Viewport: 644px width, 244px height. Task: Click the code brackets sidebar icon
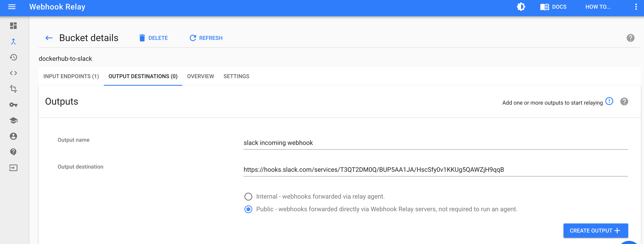tap(13, 73)
